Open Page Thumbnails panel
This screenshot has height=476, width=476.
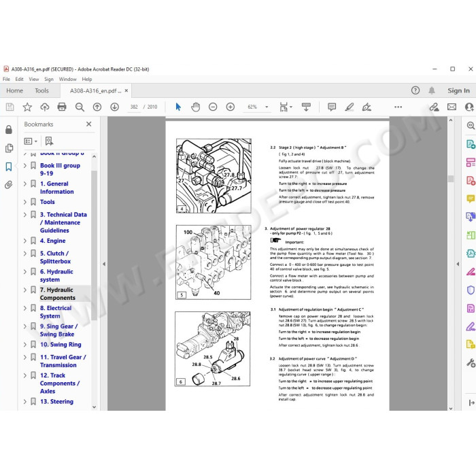pyautogui.click(x=9, y=148)
